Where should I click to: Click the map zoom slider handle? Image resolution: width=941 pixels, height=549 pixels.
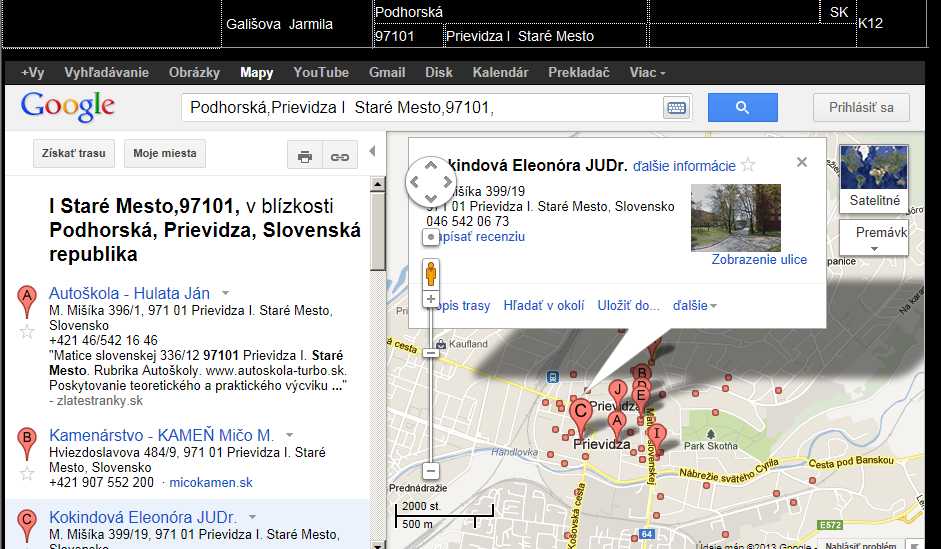tap(430, 353)
